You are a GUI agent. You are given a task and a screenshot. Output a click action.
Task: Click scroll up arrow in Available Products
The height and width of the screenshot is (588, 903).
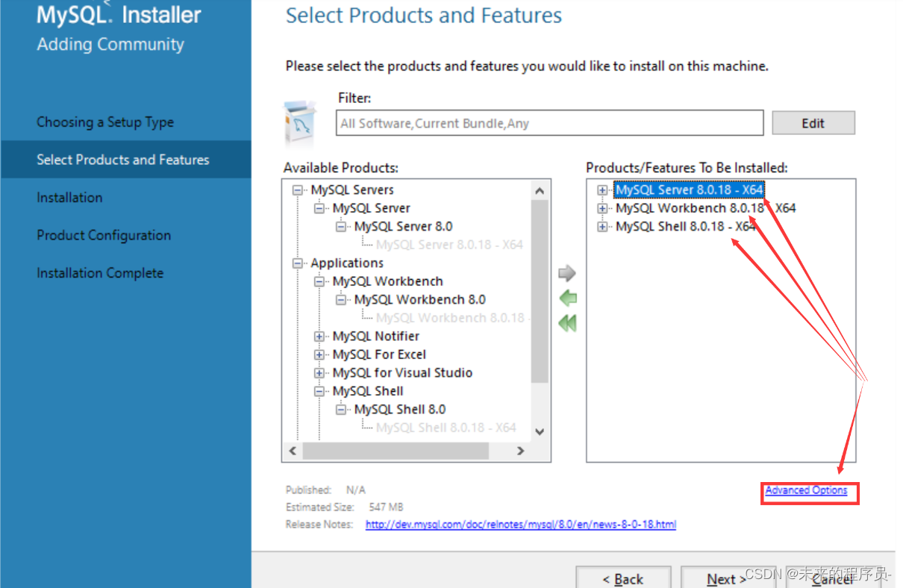tap(540, 192)
